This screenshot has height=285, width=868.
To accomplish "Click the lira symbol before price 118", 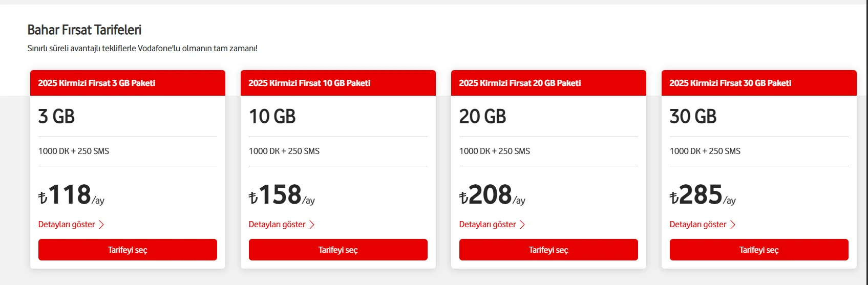I will click(43, 197).
